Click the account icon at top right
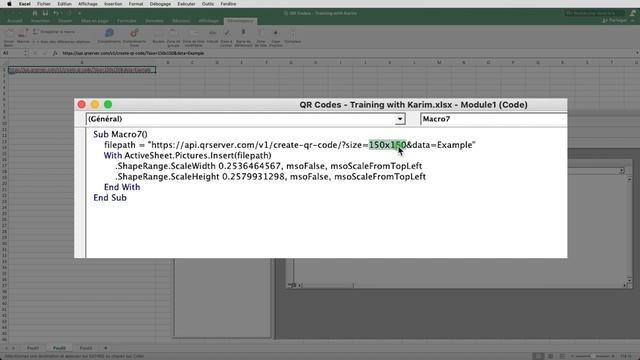The width and height of the screenshot is (640, 360). pos(632,13)
